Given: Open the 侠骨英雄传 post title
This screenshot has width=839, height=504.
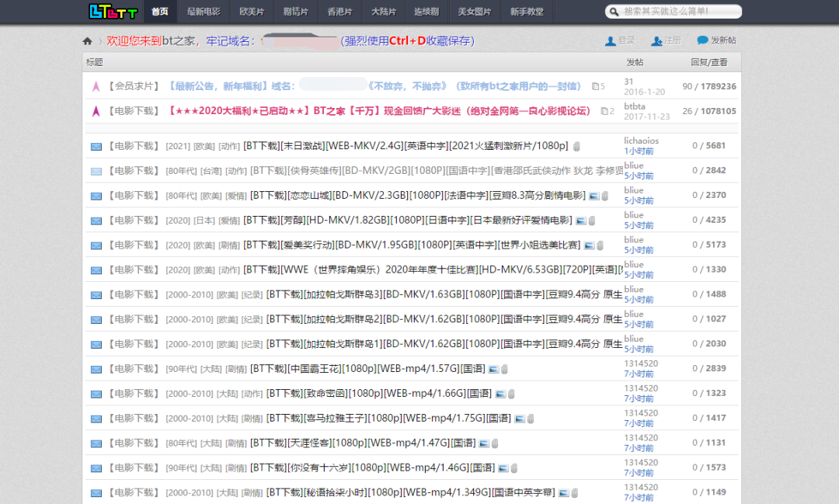Looking at the screenshot, I should tap(437, 171).
